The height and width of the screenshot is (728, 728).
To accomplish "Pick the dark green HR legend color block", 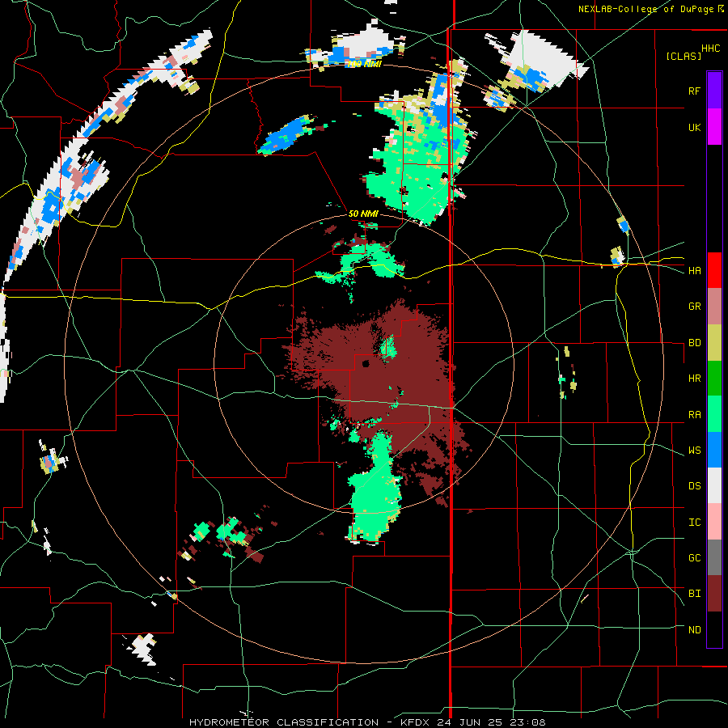I will coord(714,379).
